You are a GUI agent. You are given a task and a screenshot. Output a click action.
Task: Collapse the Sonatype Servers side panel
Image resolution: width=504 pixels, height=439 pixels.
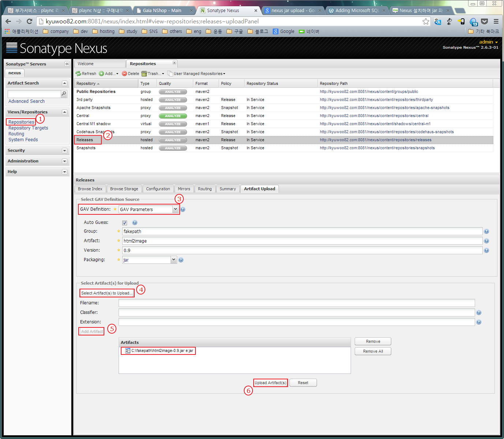67,64
